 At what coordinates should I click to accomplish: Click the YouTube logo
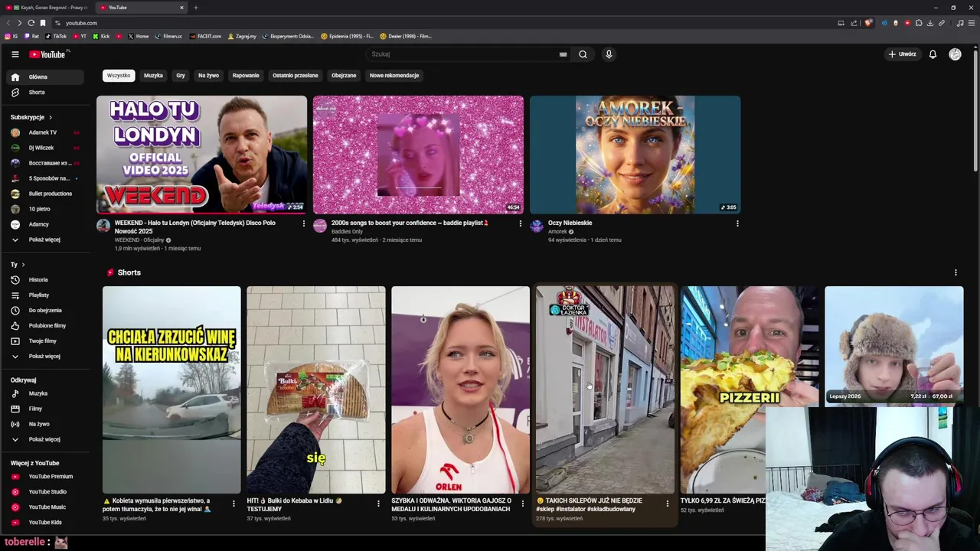pos(47,54)
